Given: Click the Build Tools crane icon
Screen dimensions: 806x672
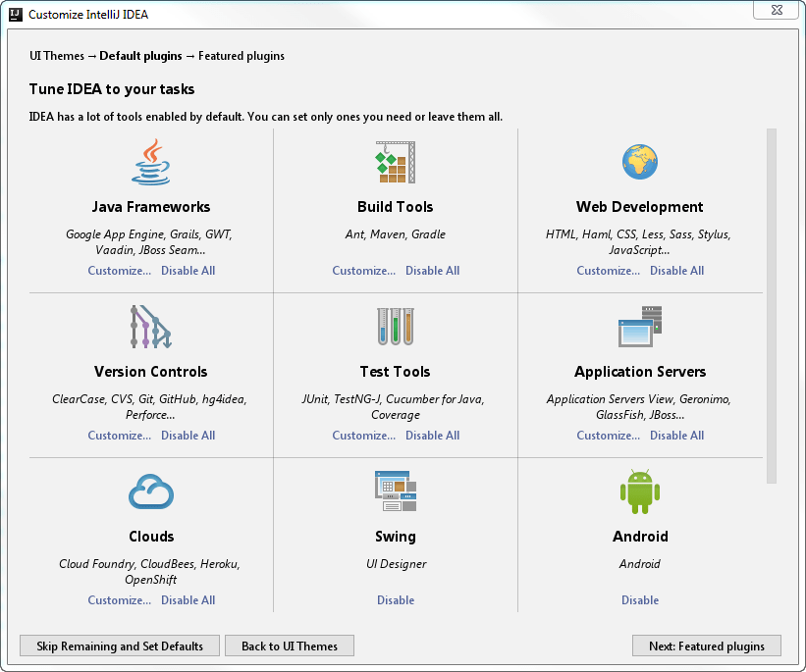Looking at the screenshot, I should pos(395,162).
